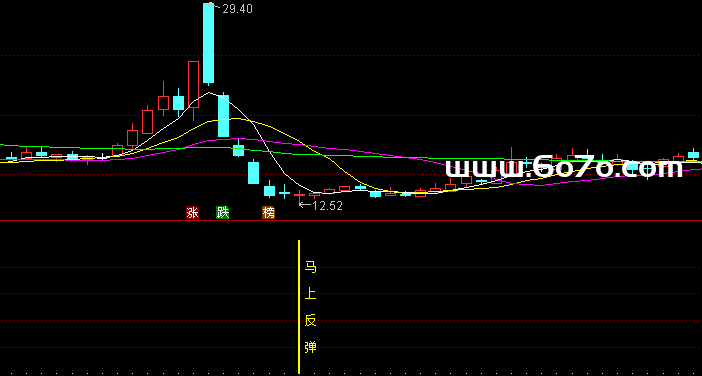Screen dimensions: 702x376
Task: Click the yellow vertical 马上反弹 signal line
Action: click(299, 307)
